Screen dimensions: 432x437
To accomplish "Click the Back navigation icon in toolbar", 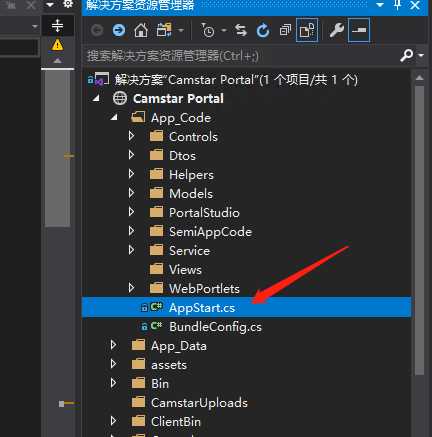I will coord(97,31).
